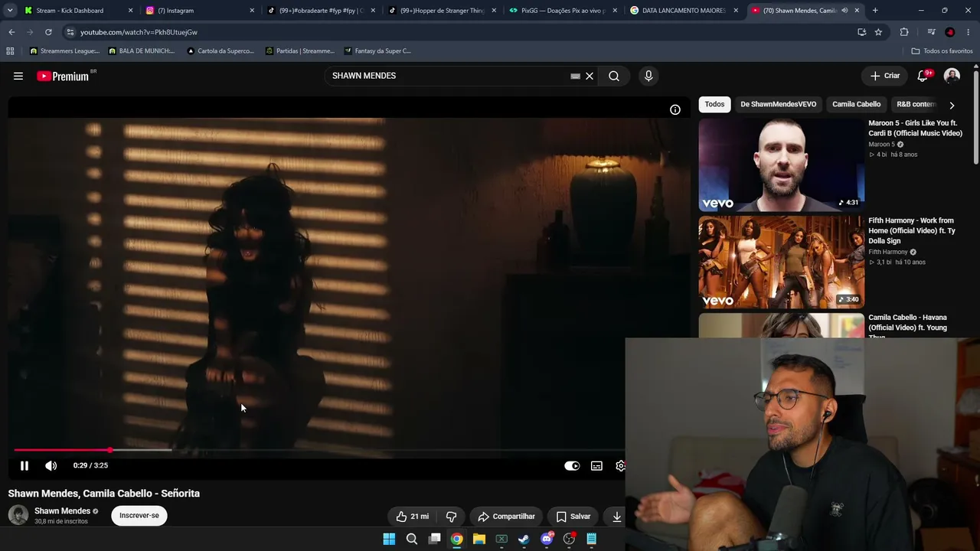Select the R&B contemporâneo filter chip
The width and height of the screenshot is (980, 551).
pyautogui.click(x=916, y=104)
